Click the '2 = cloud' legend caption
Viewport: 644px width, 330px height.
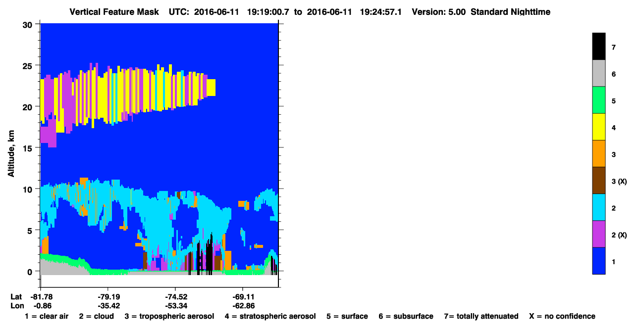point(96,316)
